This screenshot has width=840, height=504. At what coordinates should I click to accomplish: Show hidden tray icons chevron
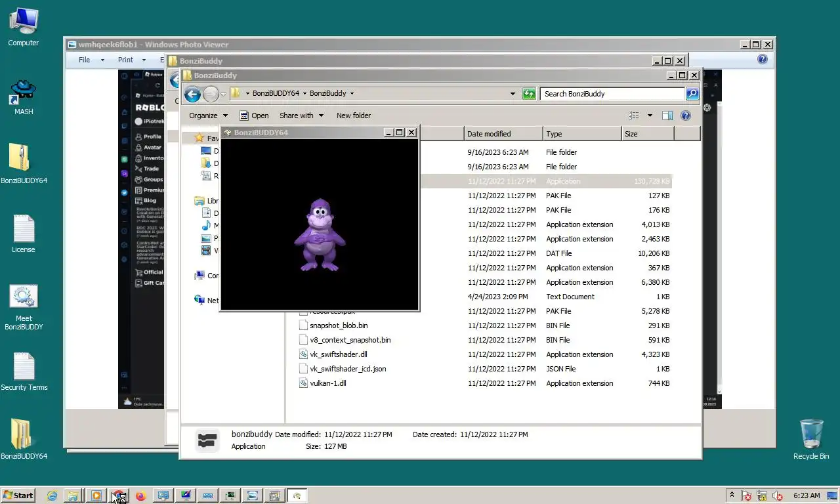pyautogui.click(x=732, y=495)
